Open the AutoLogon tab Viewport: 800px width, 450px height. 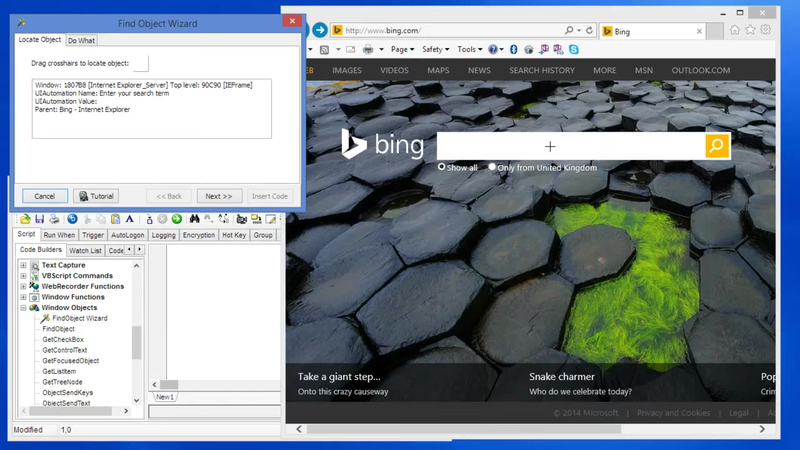[128, 235]
